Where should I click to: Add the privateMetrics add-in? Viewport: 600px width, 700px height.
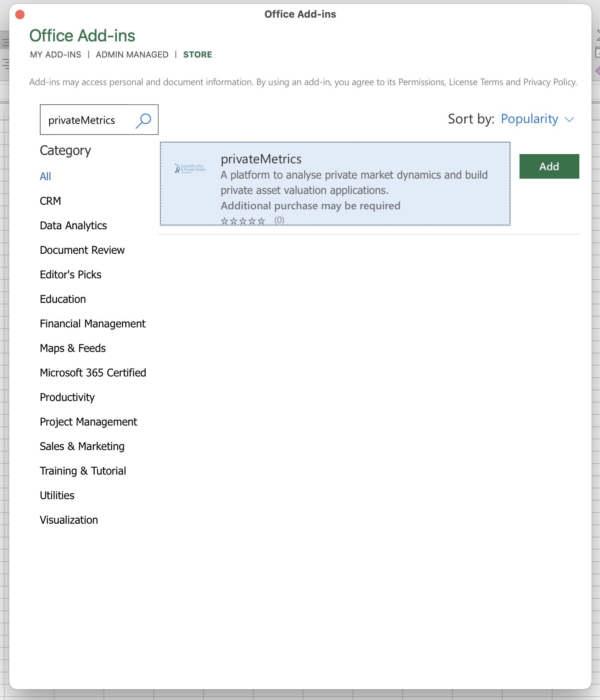pos(549,166)
